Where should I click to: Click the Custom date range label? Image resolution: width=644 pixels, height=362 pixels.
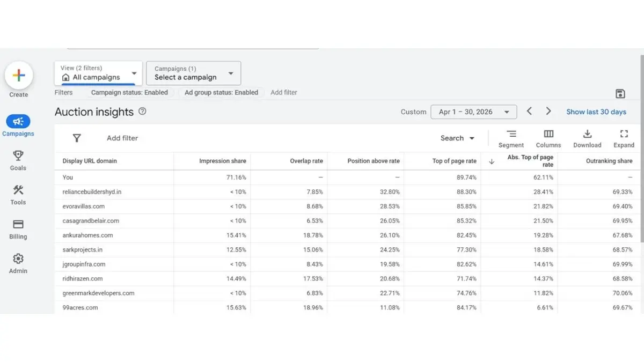413,112
